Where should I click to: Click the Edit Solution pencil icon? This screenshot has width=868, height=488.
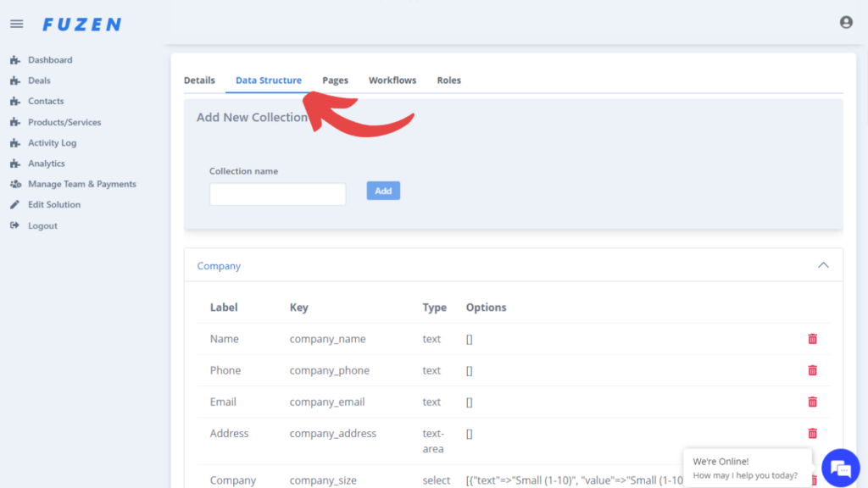click(15, 205)
